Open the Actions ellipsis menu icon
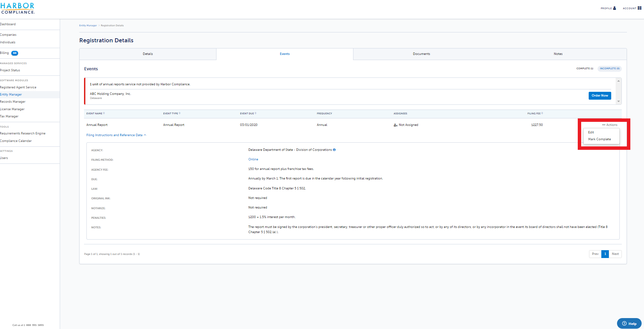The width and height of the screenshot is (644, 329). point(604,125)
